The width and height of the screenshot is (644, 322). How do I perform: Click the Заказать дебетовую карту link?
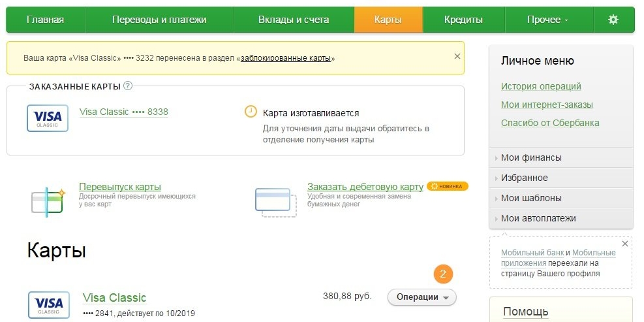click(365, 187)
